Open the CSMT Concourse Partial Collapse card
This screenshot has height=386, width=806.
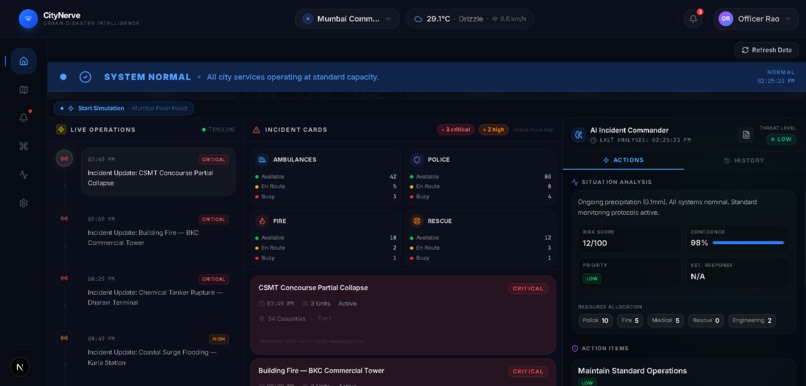click(403, 315)
